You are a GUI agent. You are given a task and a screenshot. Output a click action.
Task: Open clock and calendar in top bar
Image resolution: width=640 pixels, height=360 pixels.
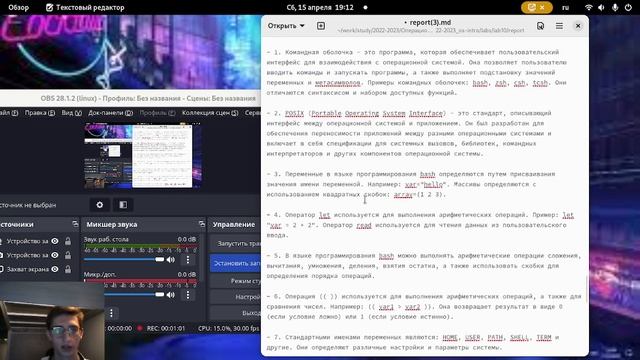click(320, 7)
